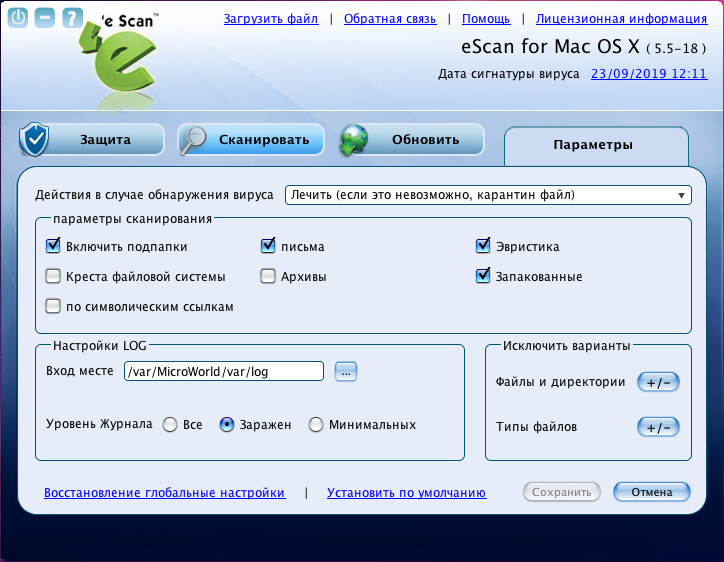Browse log location with ellipsis button
Image resolution: width=724 pixels, height=562 pixels.
coord(346,371)
